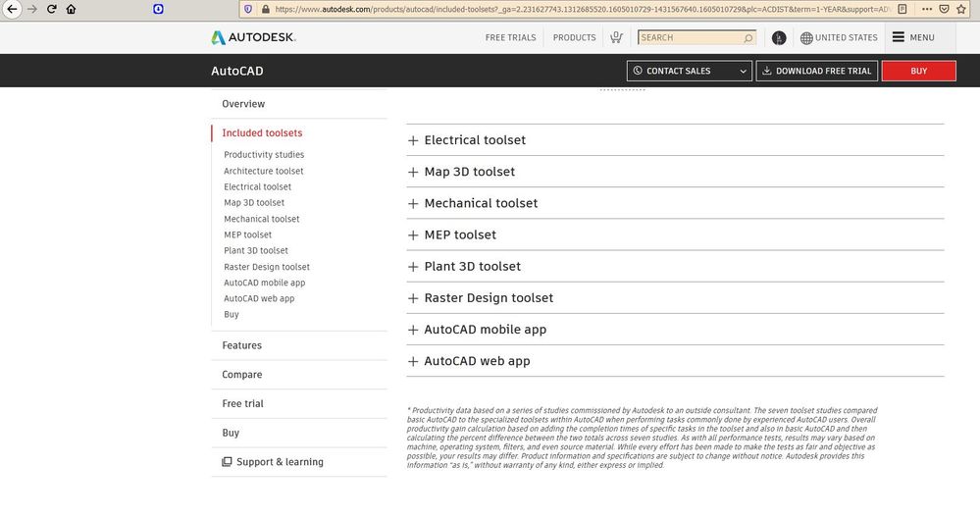Select Included toolsets in the sidebar
The image size is (980, 518).
pos(262,133)
